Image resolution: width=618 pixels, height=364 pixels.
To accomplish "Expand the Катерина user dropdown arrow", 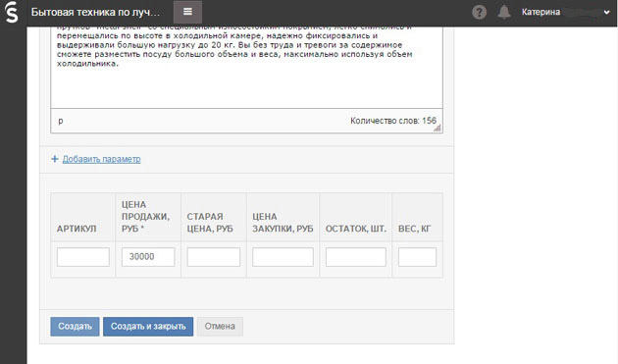I will (x=606, y=12).
